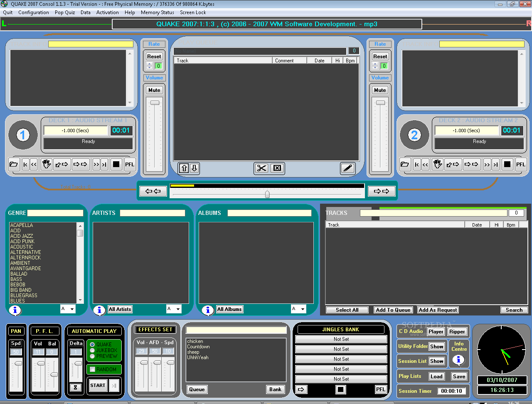Viewport: 532px width, 404px height.
Task: Click the Genre filter input field
Action: pyautogui.click(x=55, y=213)
